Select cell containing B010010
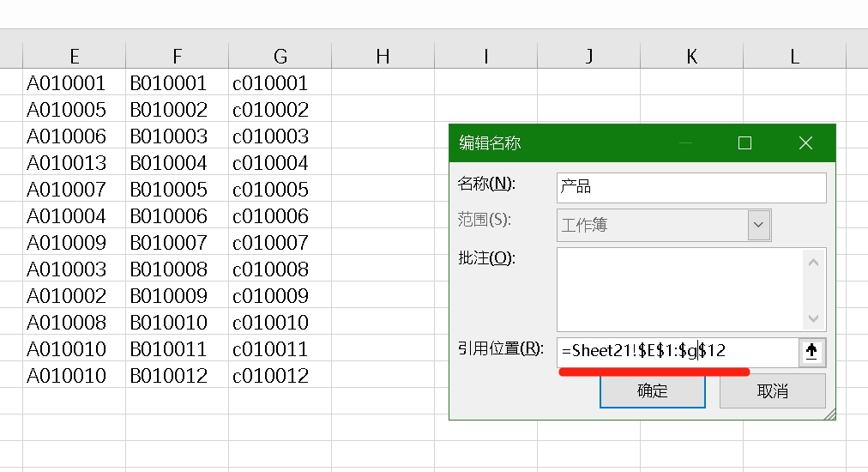Screen dimensions: 868x472 point(178,322)
